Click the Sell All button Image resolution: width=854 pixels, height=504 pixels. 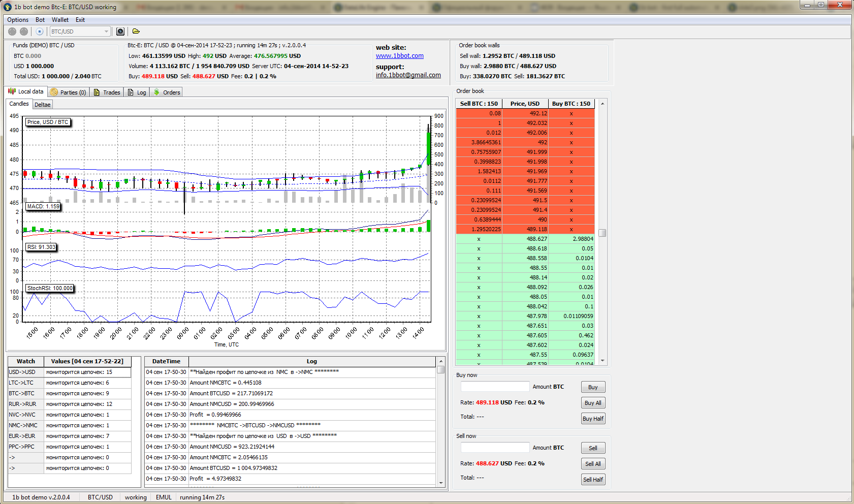coord(593,464)
